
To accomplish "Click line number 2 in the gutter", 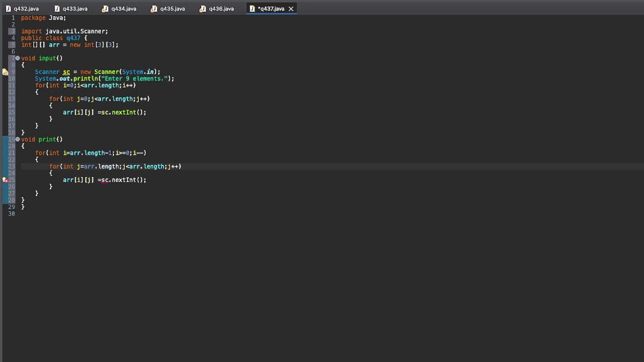I will pos(13,25).
